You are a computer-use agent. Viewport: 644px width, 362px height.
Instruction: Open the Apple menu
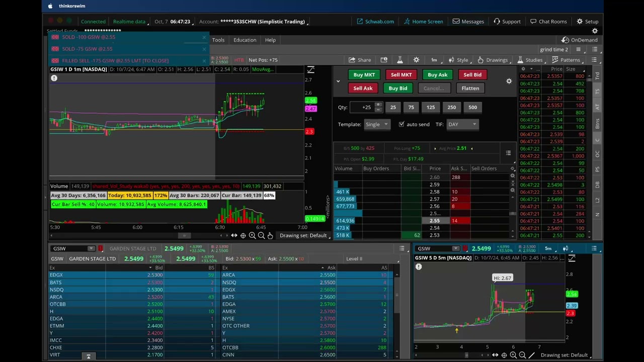(x=50, y=6)
